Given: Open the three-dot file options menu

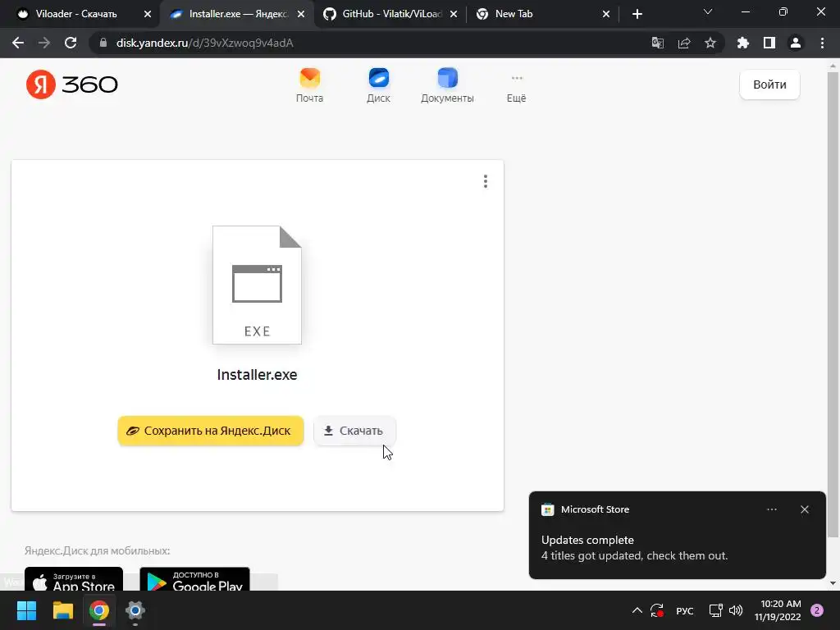Looking at the screenshot, I should (486, 181).
